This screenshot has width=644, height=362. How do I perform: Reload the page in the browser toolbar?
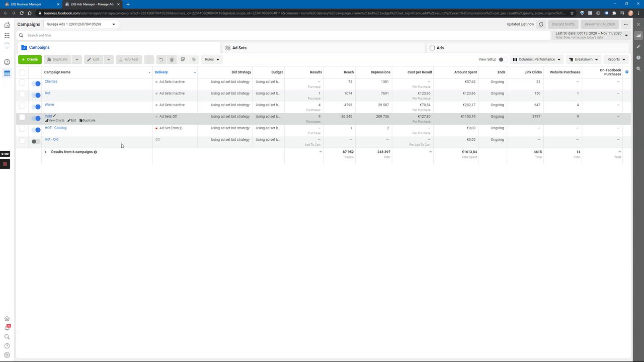[21, 13]
